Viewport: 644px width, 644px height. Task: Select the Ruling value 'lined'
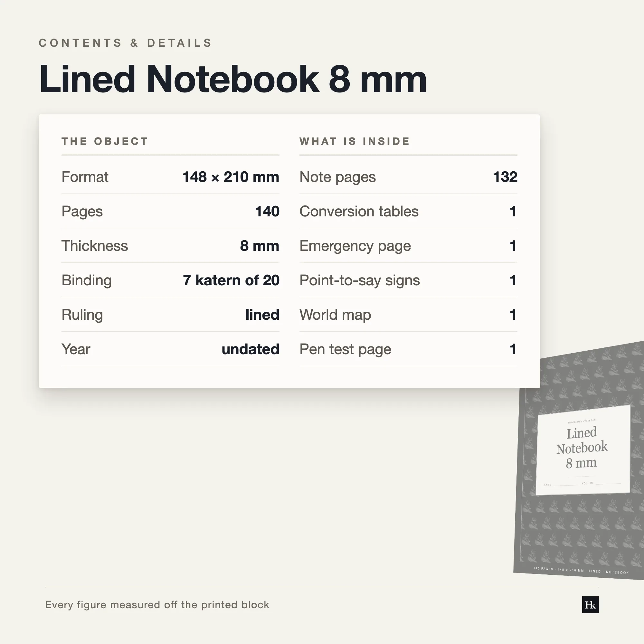pyautogui.click(x=262, y=315)
